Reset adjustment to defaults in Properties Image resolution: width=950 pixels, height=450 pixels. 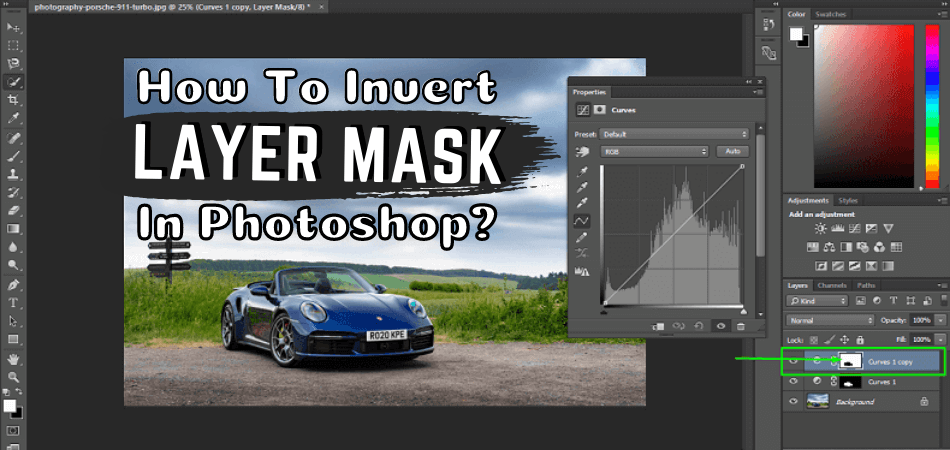(699, 326)
